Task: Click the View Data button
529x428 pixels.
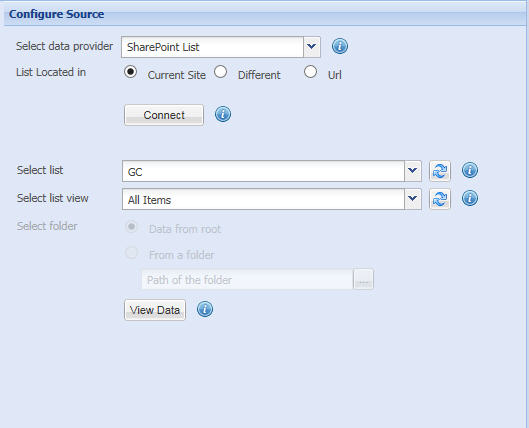Action: pos(155,310)
